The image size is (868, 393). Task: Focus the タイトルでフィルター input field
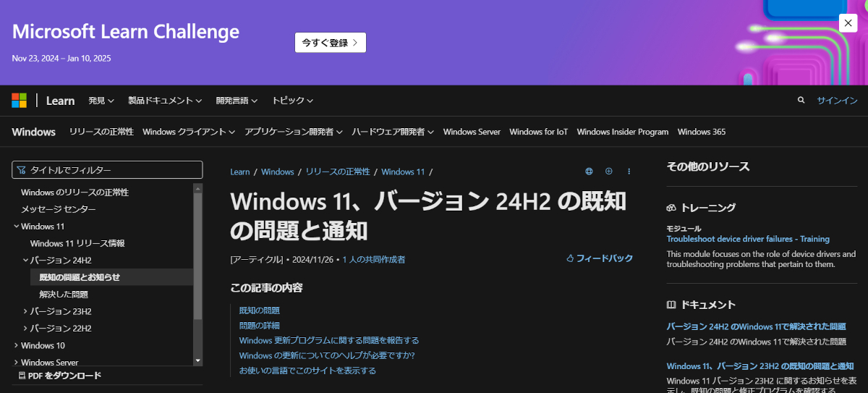pyautogui.click(x=107, y=170)
